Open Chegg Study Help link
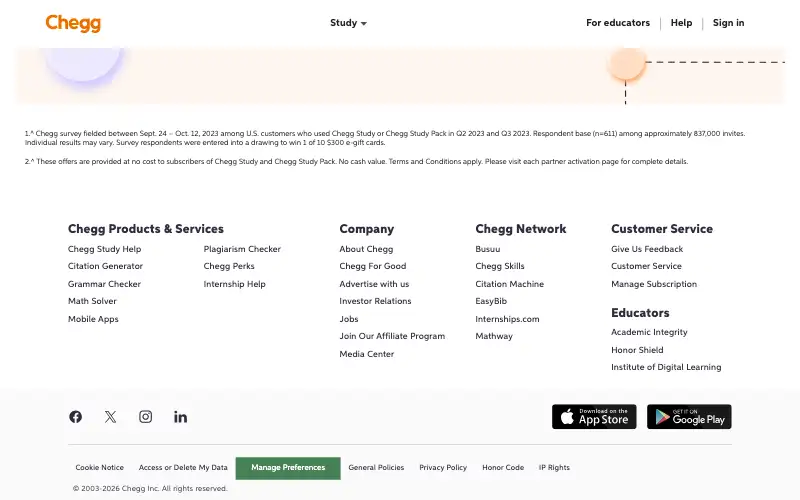Viewport: 800px width, 500px height. (x=105, y=249)
